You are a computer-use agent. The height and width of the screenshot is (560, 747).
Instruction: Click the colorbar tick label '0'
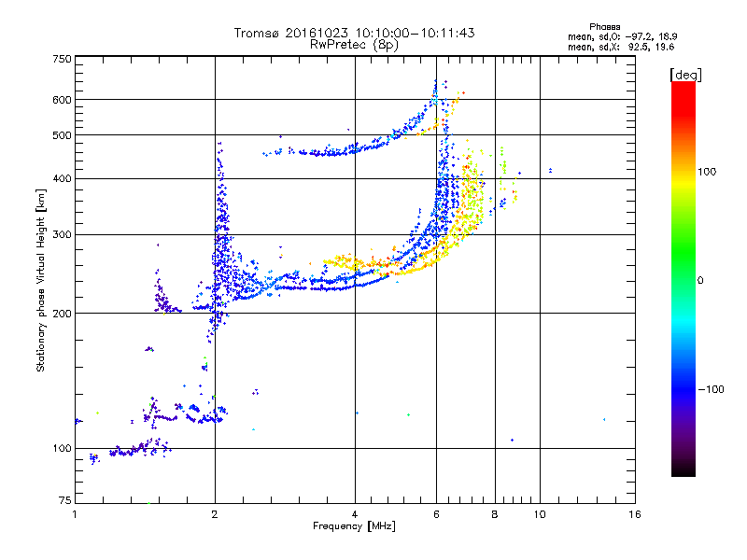pos(700,281)
